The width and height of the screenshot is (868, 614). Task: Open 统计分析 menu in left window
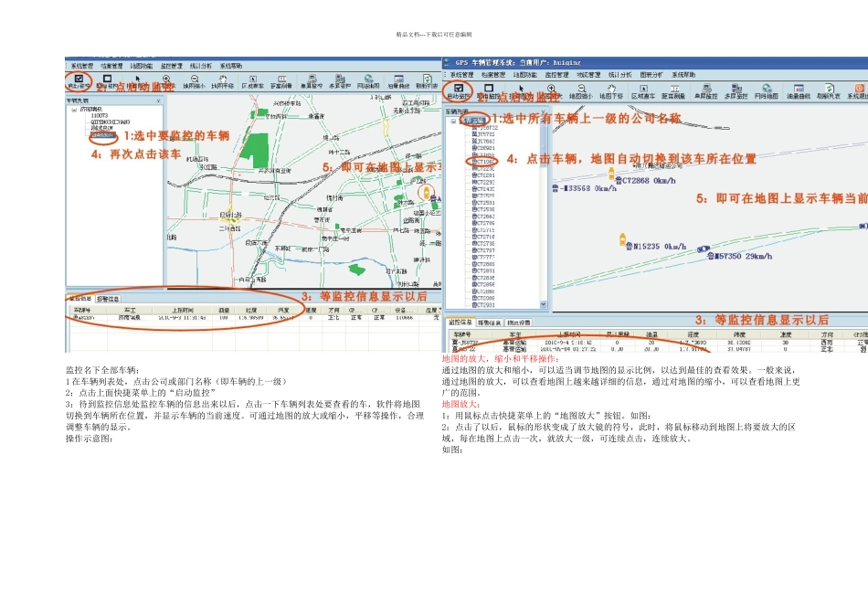click(201, 66)
